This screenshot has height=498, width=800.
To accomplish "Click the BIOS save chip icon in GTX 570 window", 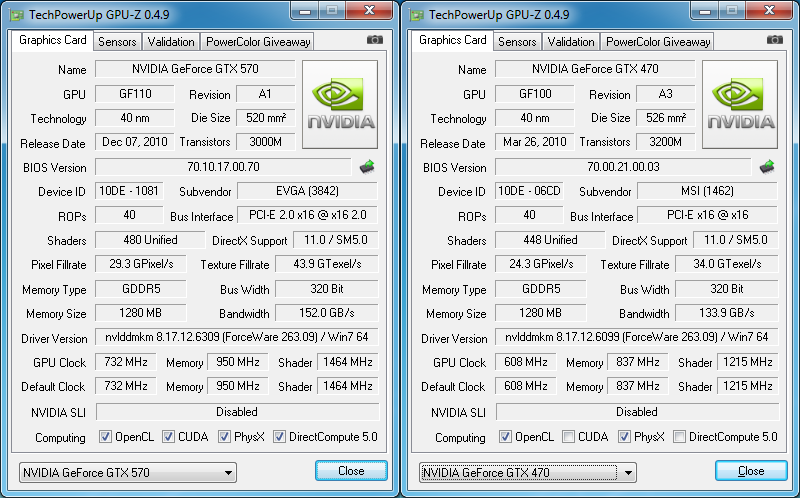I will pos(367,167).
